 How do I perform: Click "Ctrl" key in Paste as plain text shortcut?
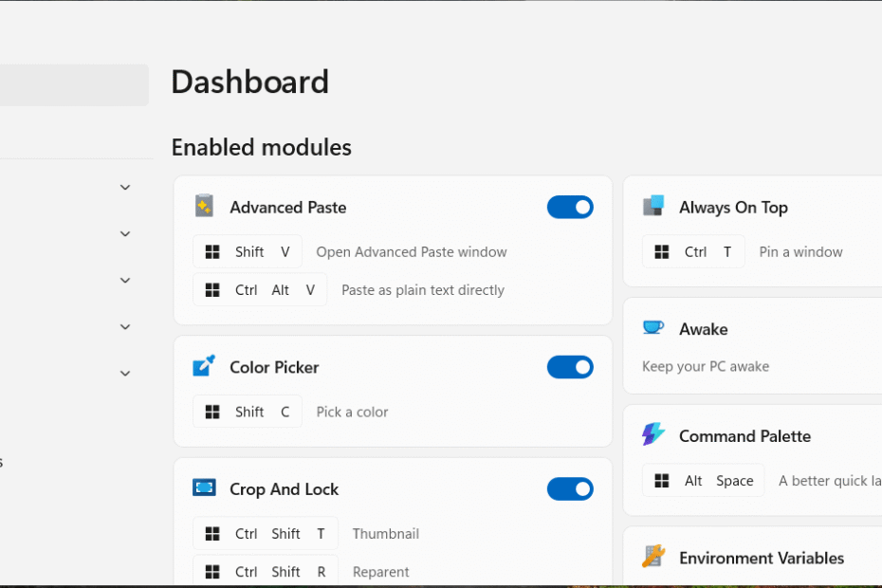(246, 290)
